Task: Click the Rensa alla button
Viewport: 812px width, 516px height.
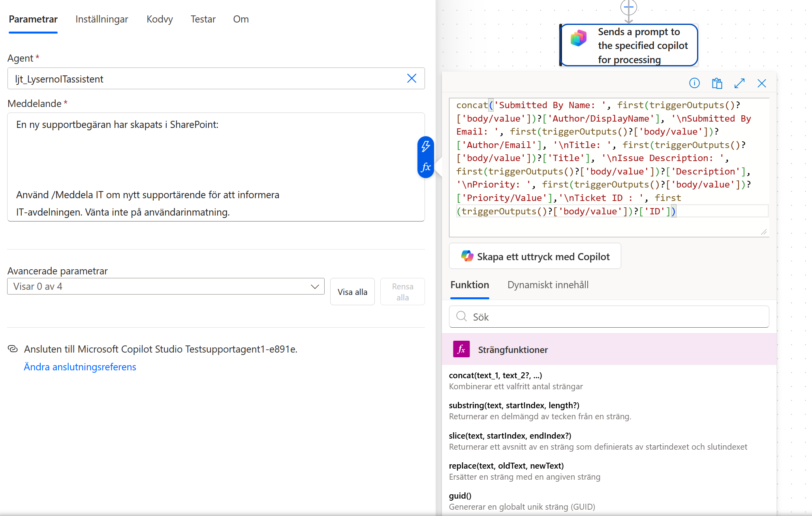Action: tap(402, 292)
